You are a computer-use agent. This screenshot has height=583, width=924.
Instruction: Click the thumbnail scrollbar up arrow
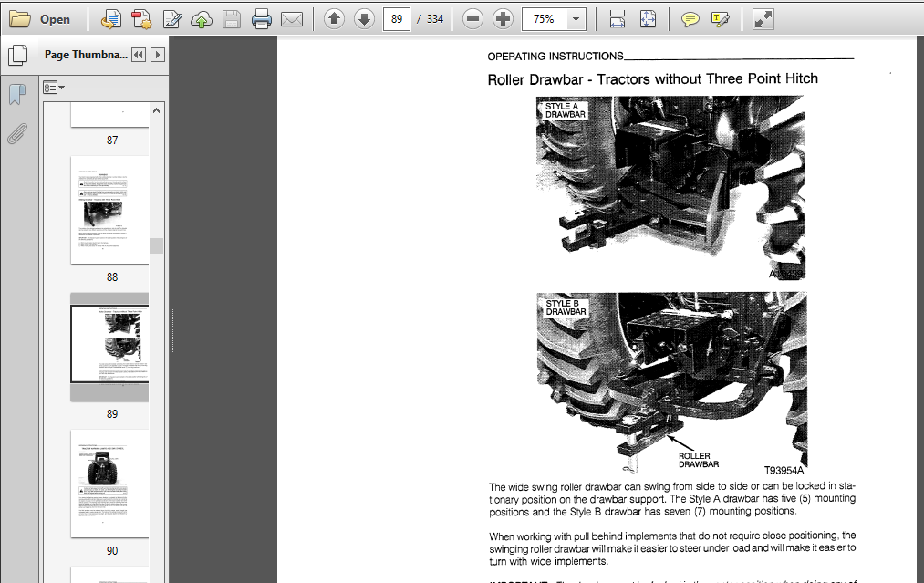[156, 110]
